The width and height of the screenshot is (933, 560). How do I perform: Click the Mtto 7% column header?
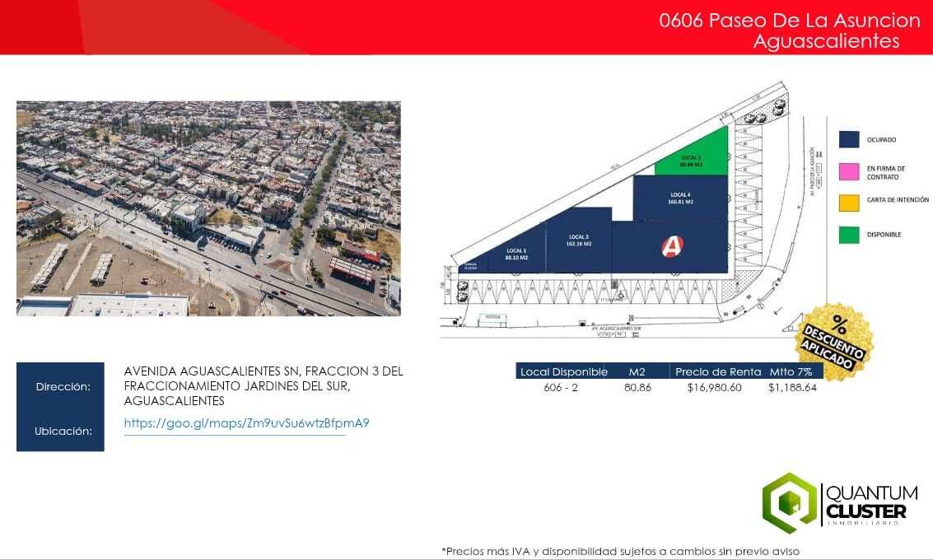(791, 371)
